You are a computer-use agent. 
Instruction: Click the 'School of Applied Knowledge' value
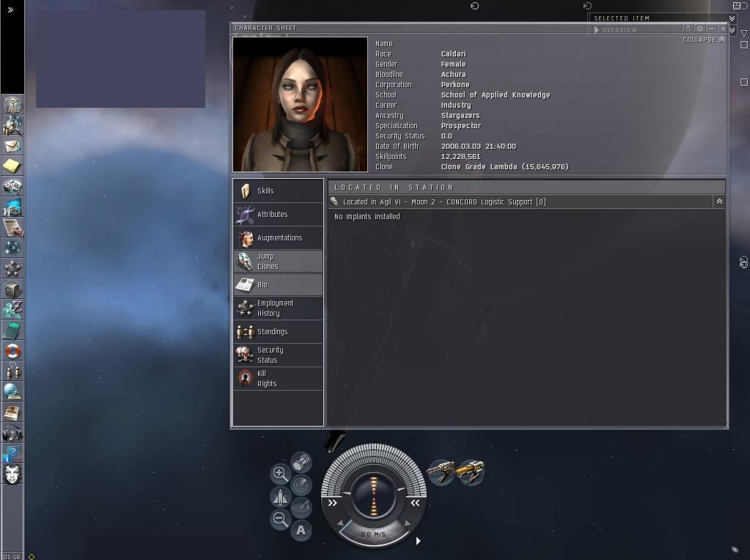pyautogui.click(x=496, y=95)
